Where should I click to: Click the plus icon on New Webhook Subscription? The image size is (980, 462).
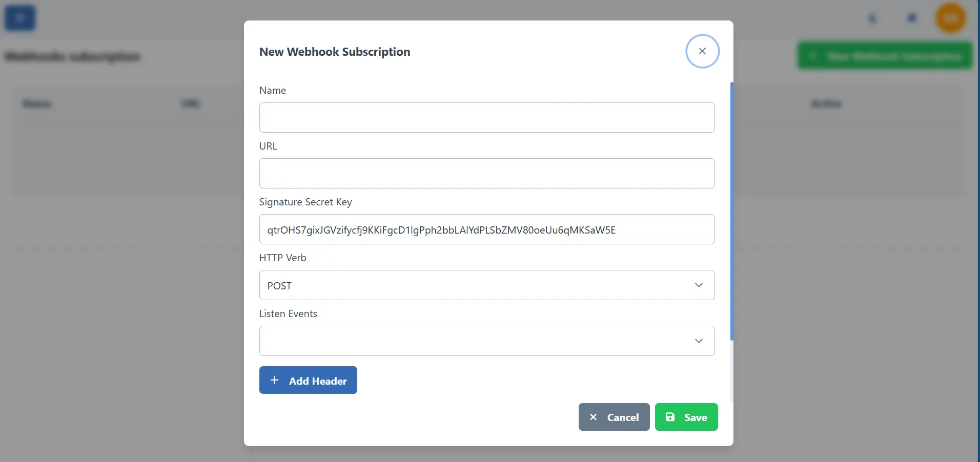[813, 55]
